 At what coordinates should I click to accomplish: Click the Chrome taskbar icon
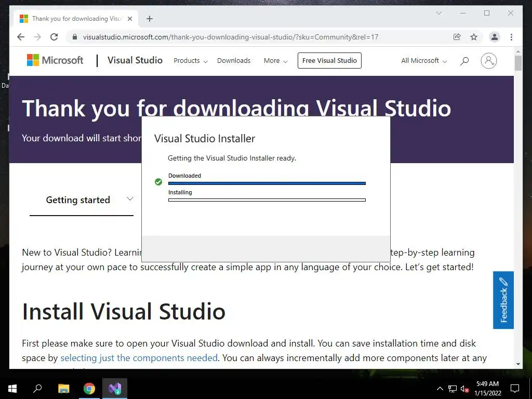89,389
